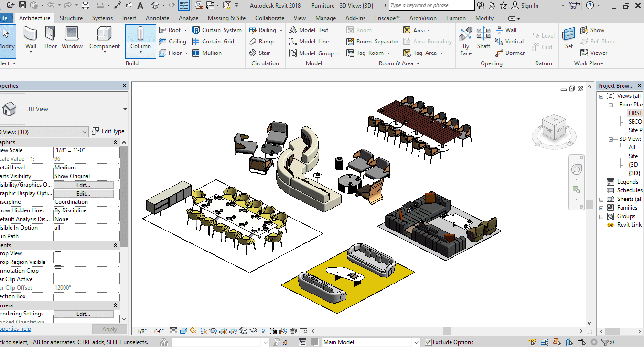This screenshot has height=347, width=644.
Task: Click the Edit Type button
Action: click(108, 131)
